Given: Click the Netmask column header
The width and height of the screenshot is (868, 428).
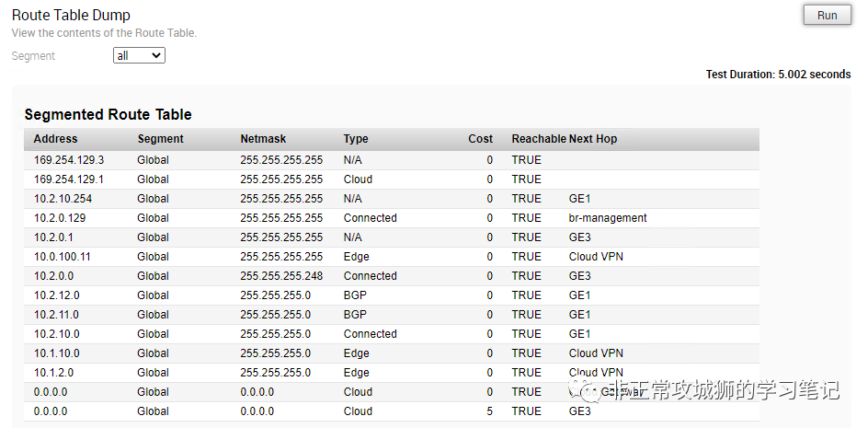Looking at the screenshot, I should point(263,139).
